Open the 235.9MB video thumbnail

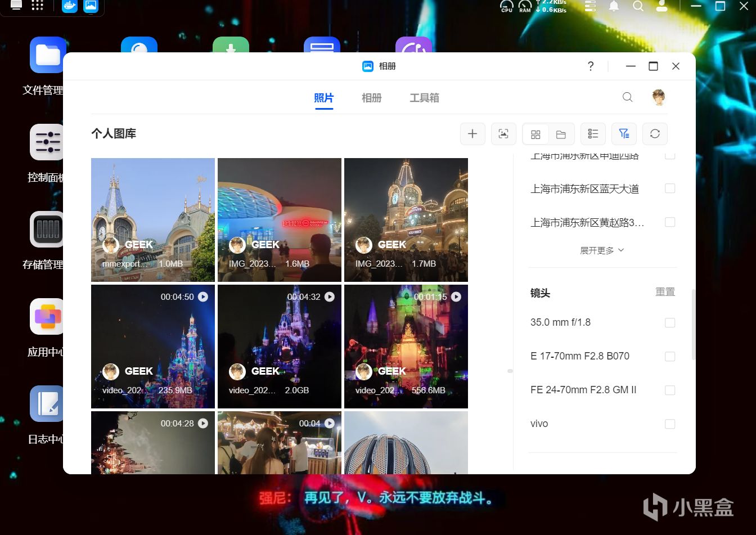153,347
